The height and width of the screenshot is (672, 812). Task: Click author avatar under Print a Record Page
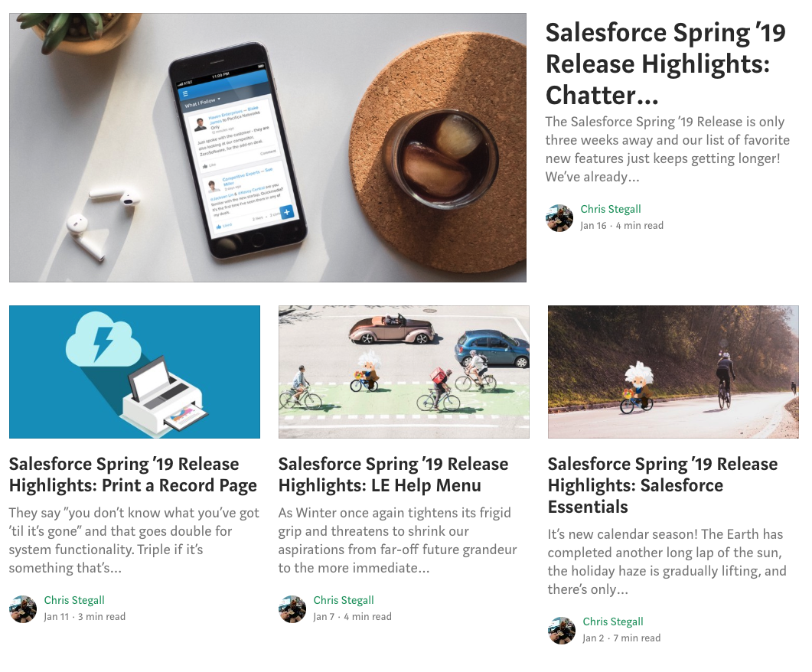click(23, 608)
